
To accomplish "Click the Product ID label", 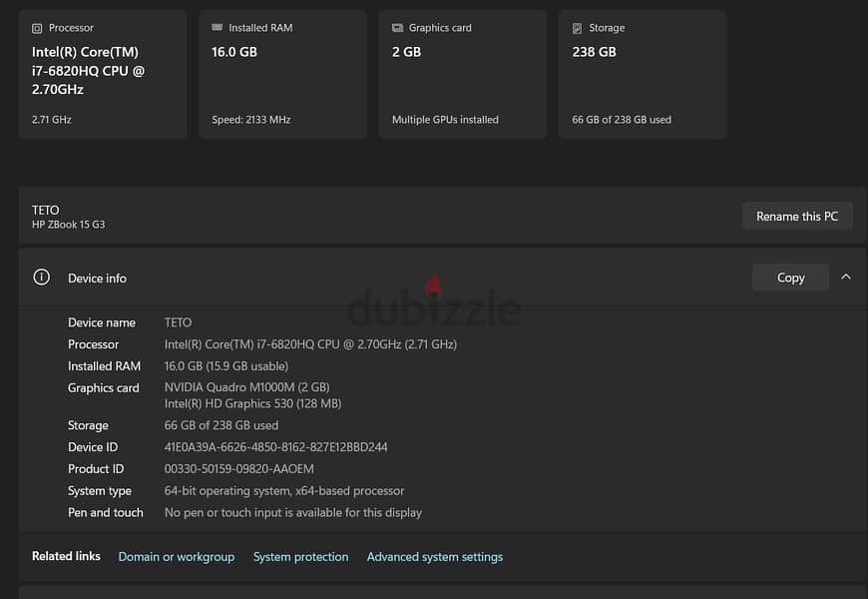I will point(96,469).
